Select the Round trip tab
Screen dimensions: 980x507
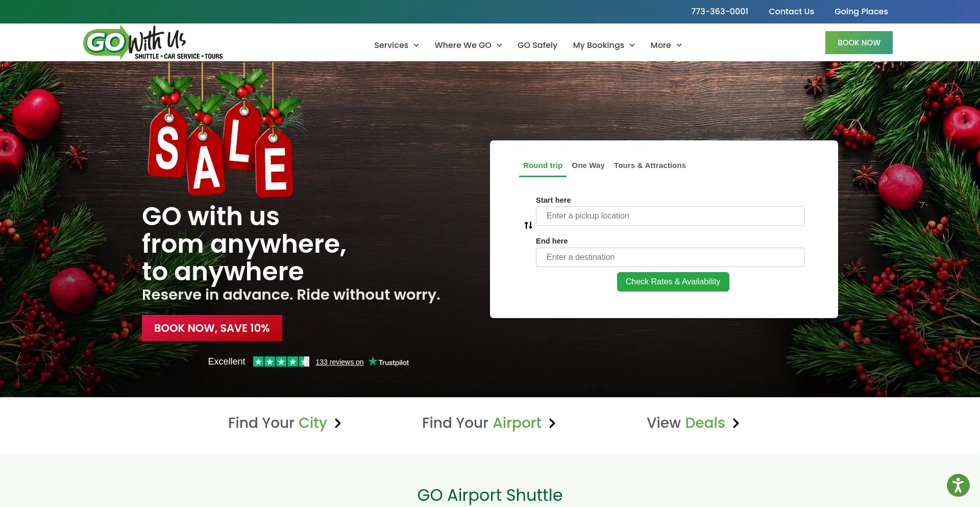click(x=543, y=165)
